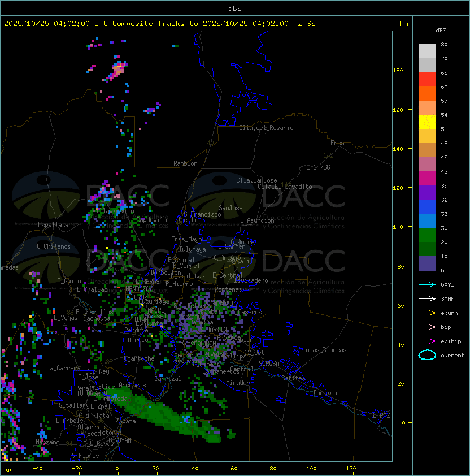The width and height of the screenshot is (470, 476).
Task: Click the magenta swatch in the dBZ scale
Action: pos(427,178)
